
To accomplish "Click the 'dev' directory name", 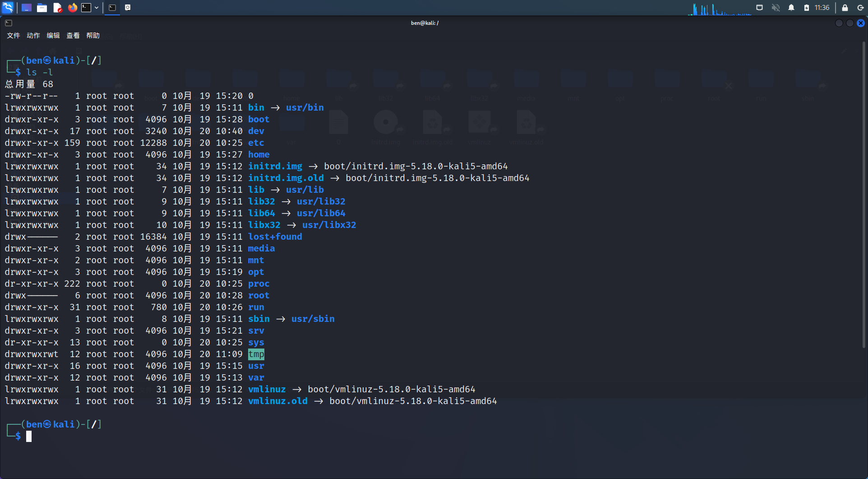I will tap(256, 131).
